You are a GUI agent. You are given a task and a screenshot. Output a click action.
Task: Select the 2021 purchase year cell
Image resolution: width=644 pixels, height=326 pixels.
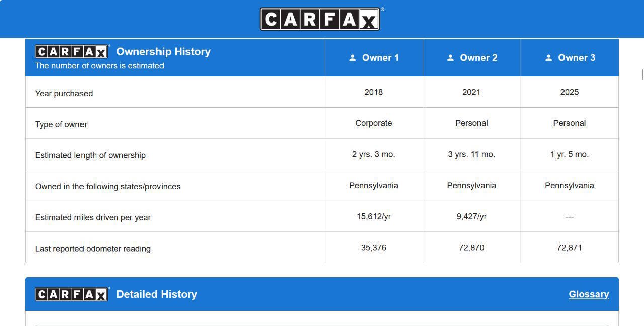(471, 92)
